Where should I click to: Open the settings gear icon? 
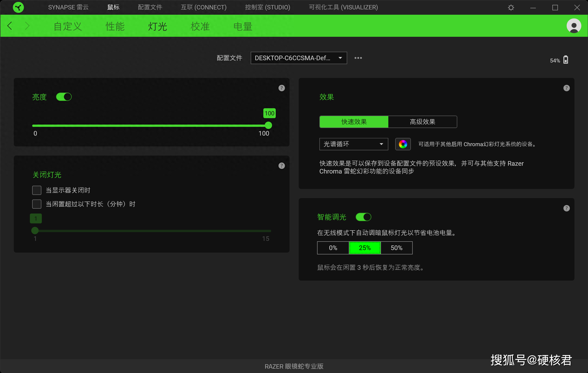pyautogui.click(x=511, y=8)
